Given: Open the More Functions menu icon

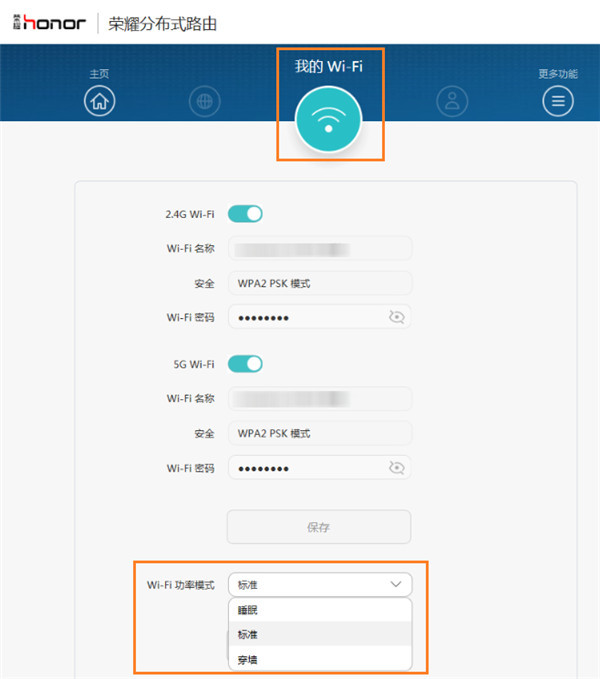Looking at the screenshot, I should [x=558, y=101].
